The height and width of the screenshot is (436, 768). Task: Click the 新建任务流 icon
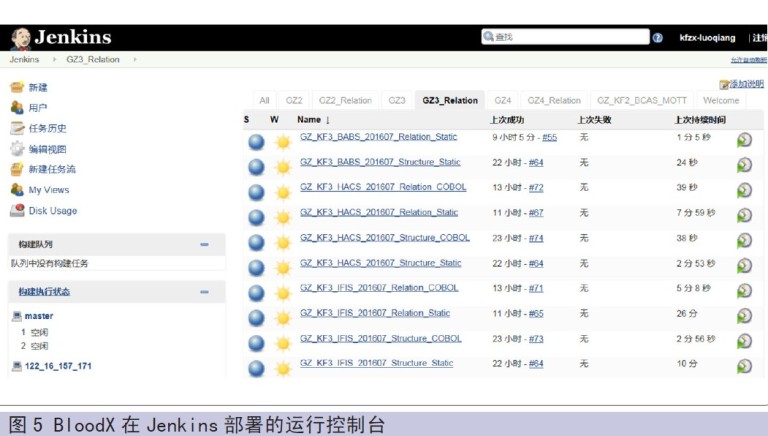click(17, 170)
